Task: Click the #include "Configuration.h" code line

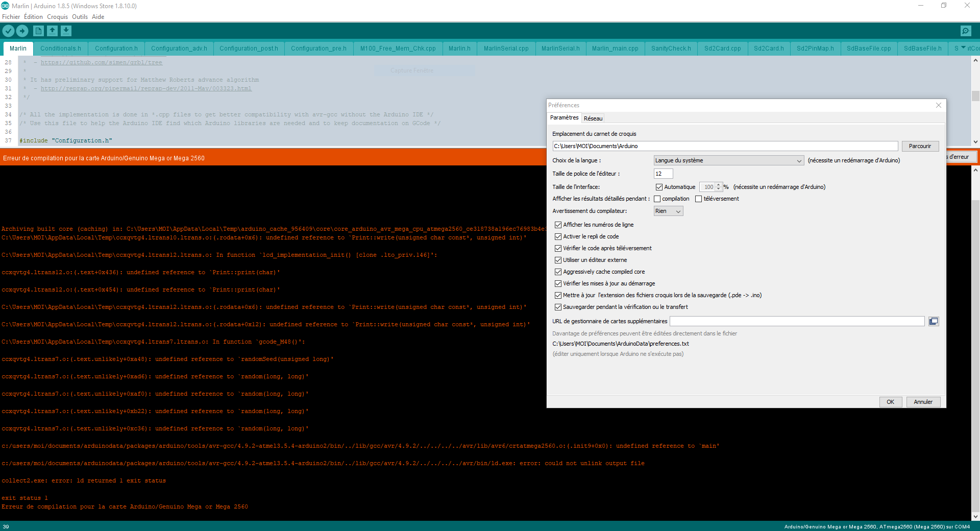Action: pyautogui.click(x=66, y=141)
